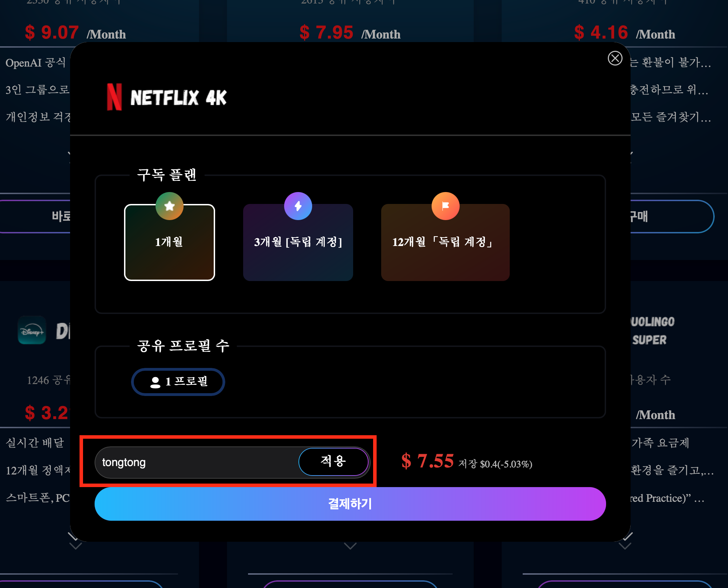This screenshot has width=728, height=588.
Task: Click the lightning badge on 3개월 plan
Action: [x=298, y=206]
